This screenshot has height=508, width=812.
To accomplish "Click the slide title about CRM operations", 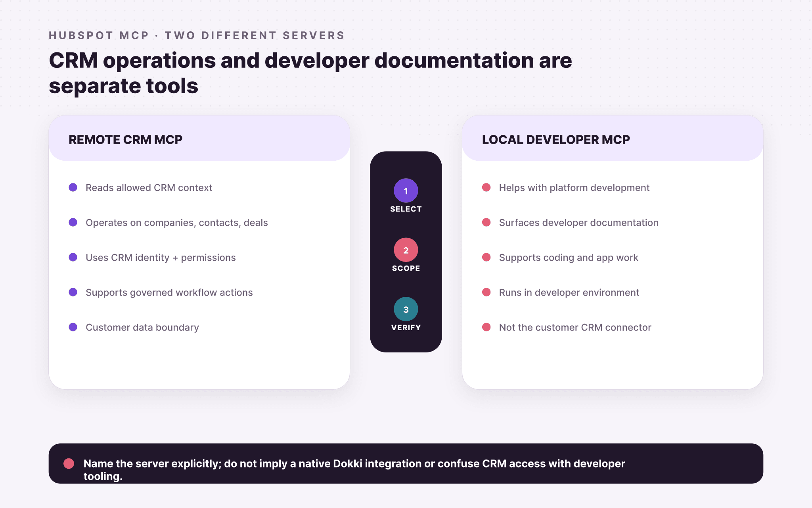I will (310, 73).
